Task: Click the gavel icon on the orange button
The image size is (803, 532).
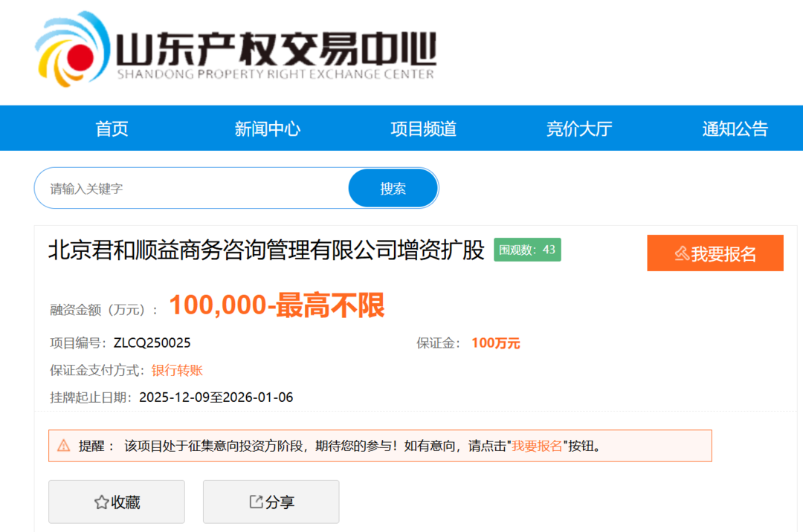Action: click(x=681, y=253)
